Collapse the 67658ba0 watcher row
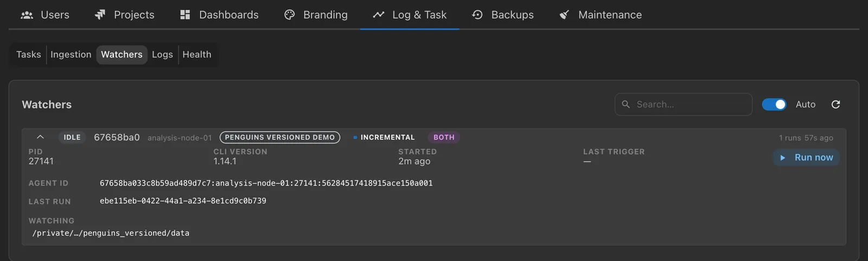Image resolution: width=868 pixels, height=261 pixels. (40, 137)
